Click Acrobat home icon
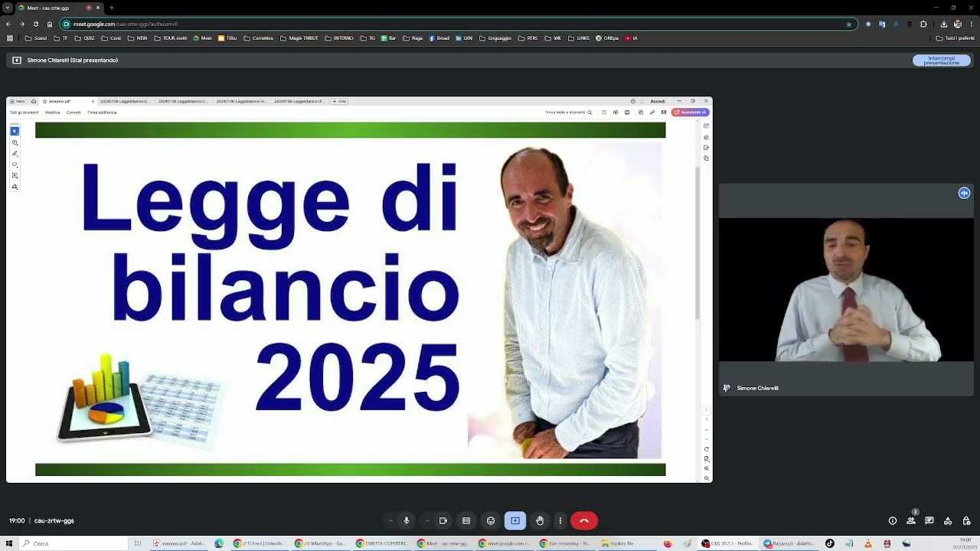 pyautogui.click(x=33, y=101)
